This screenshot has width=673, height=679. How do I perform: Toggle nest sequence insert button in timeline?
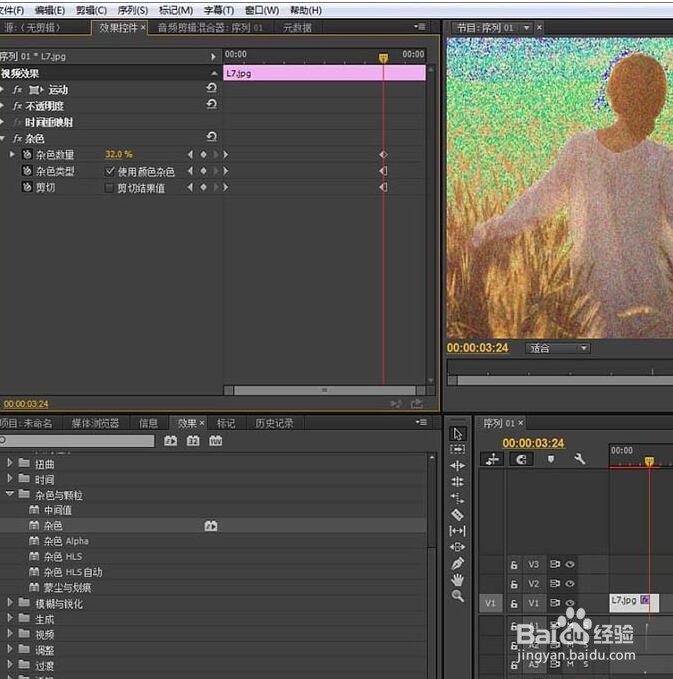(492, 459)
